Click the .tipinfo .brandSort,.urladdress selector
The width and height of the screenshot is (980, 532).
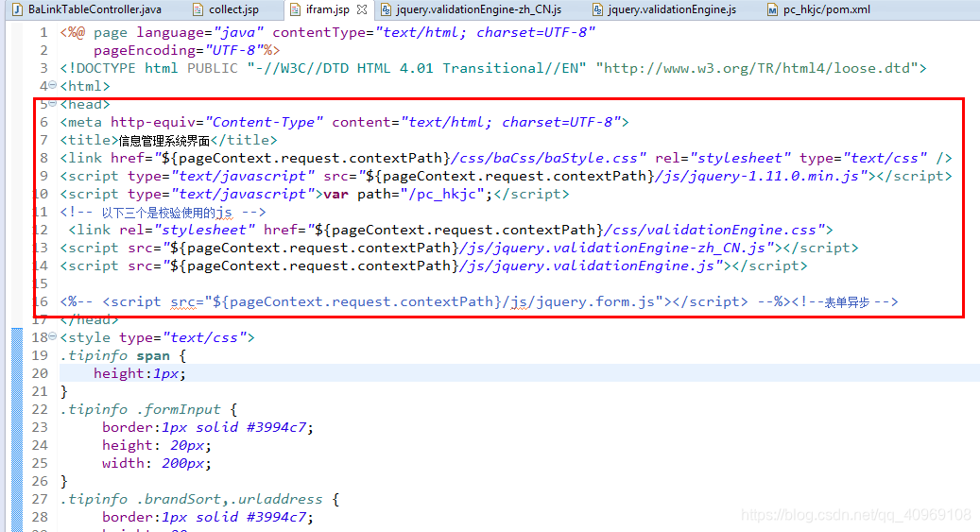coord(191,499)
